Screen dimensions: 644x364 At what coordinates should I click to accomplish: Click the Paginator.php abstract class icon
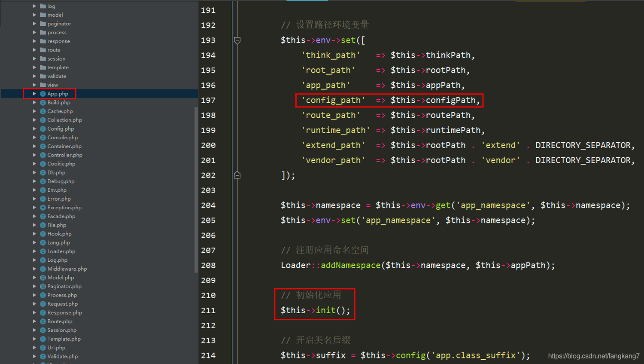pos(43,286)
